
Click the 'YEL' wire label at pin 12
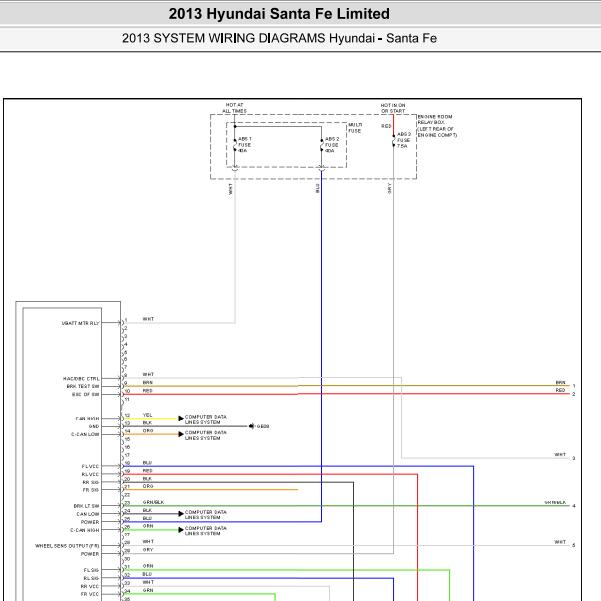[x=148, y=415]
